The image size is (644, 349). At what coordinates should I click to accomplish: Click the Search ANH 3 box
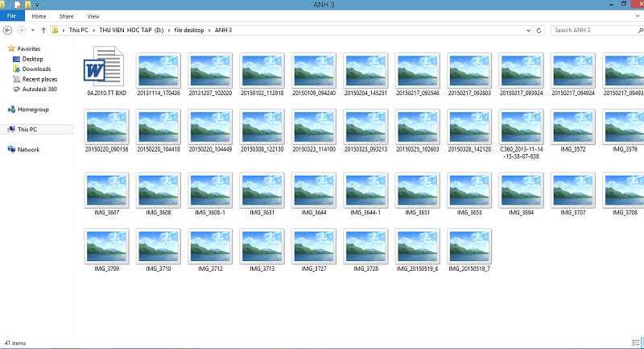(x=592, y=31)
